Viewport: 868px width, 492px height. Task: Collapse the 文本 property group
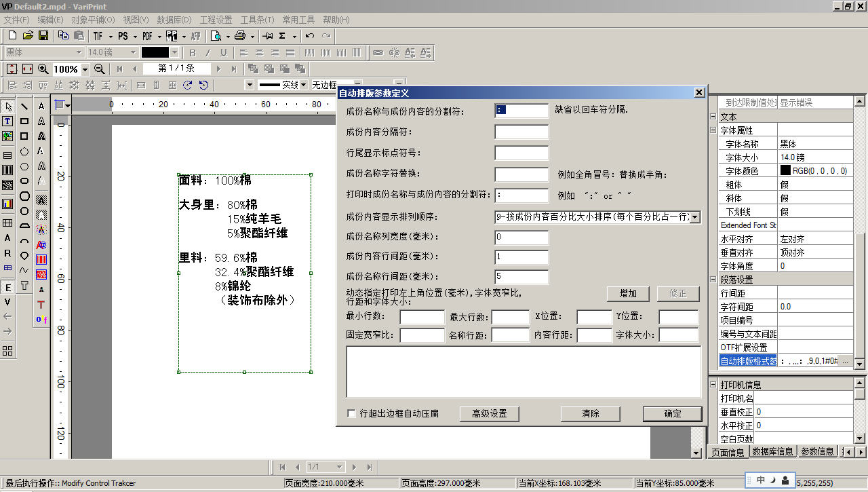point(713,116)
